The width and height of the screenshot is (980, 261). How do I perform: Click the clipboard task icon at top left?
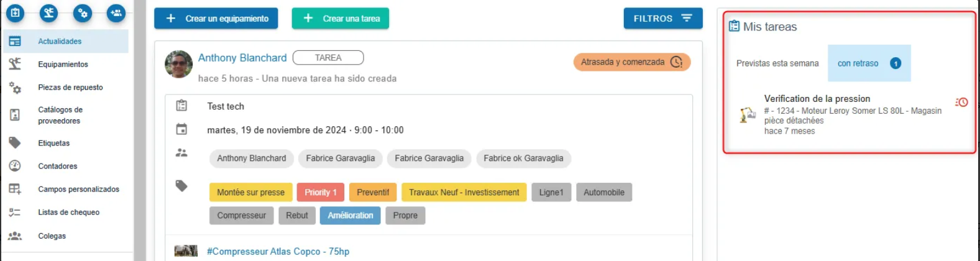point(16,12)
